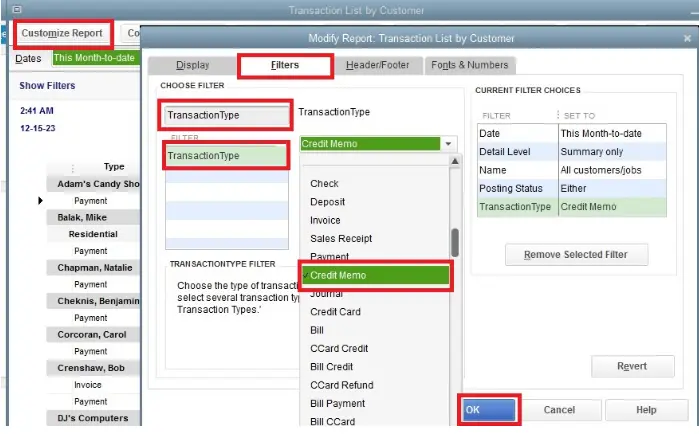Switch to the Filters tab

tap(285, 65)
